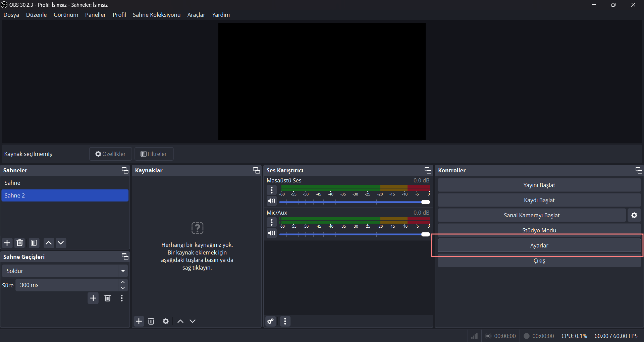Screen dimensions: 644x342
Task: Select the Sahne scene row
Action: 65,183
